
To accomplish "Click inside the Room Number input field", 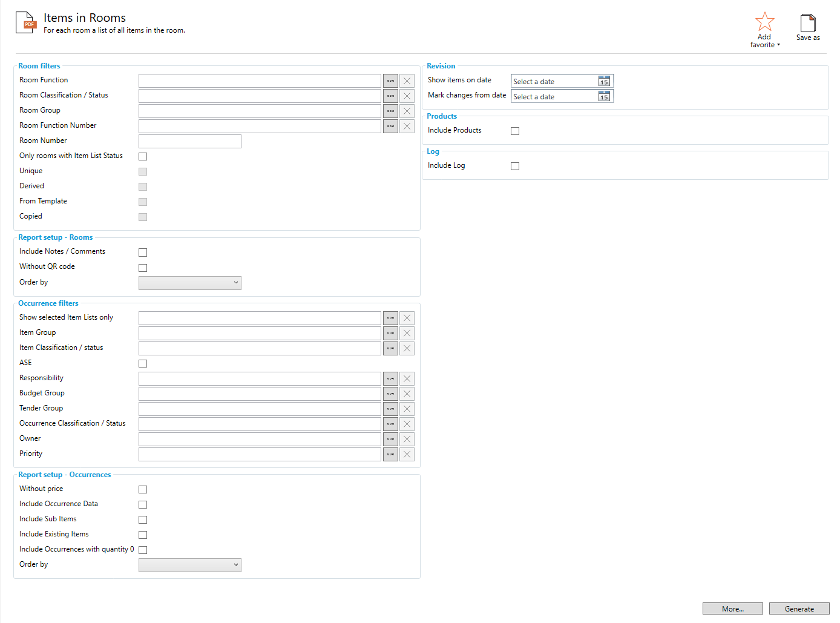I will pos(189,140).
